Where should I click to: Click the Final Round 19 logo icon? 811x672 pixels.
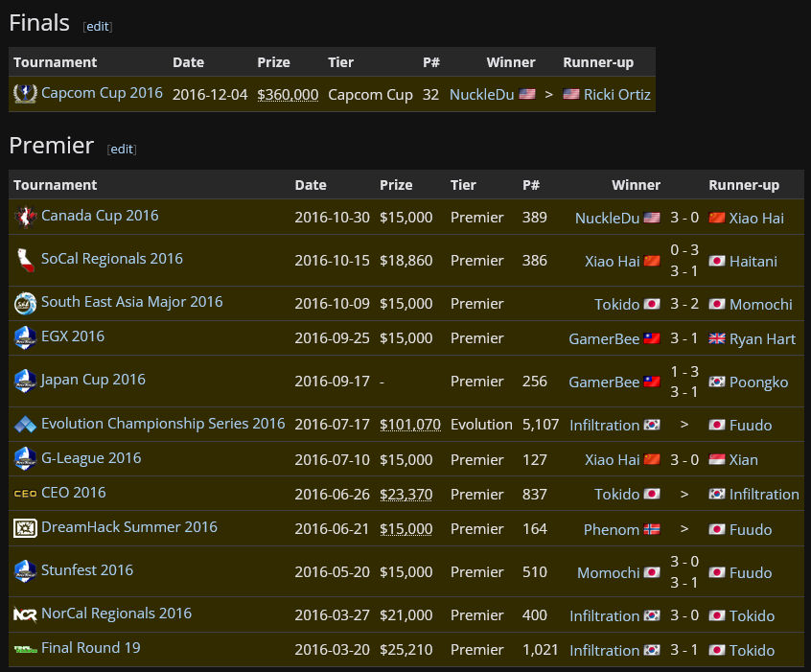click(x=25, y=649)
